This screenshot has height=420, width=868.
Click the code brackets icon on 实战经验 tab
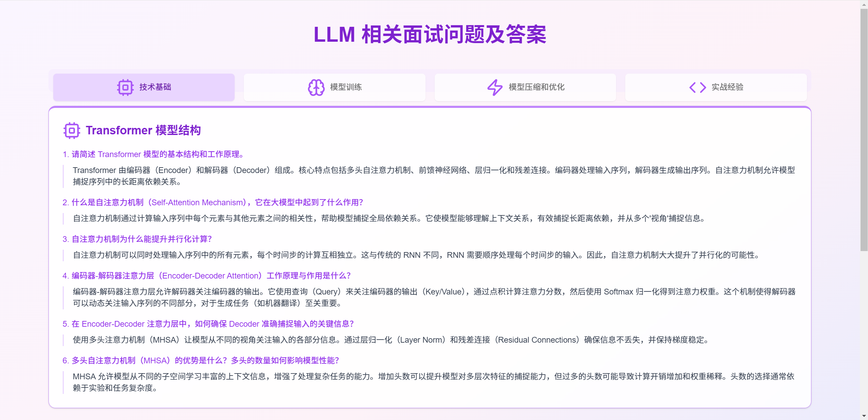697,87
